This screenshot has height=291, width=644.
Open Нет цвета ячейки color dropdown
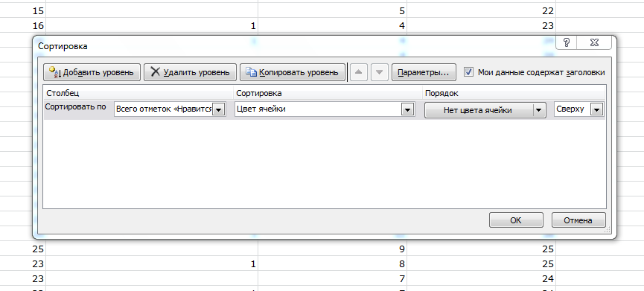[x=539, y=110]
